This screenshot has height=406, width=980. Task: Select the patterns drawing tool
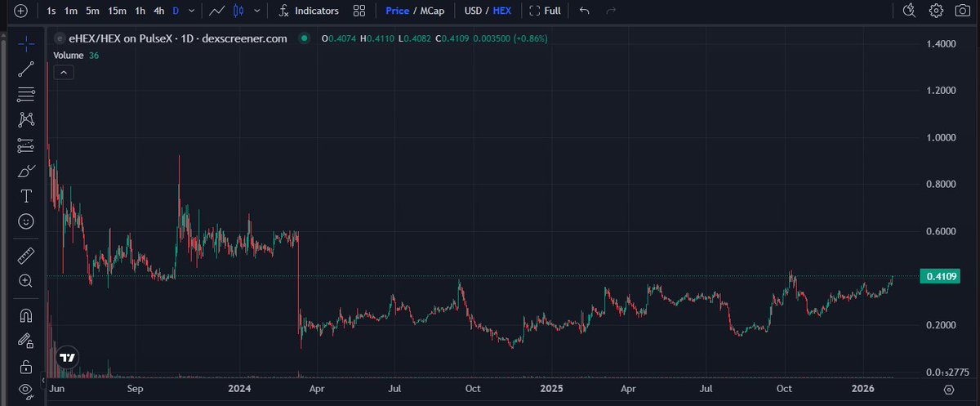coord(26,119)
